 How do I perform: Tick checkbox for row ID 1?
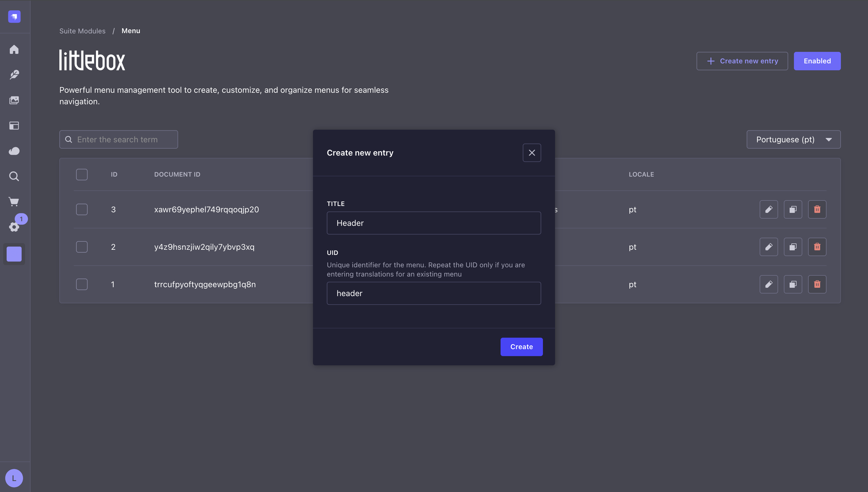(x=82, y=284)
